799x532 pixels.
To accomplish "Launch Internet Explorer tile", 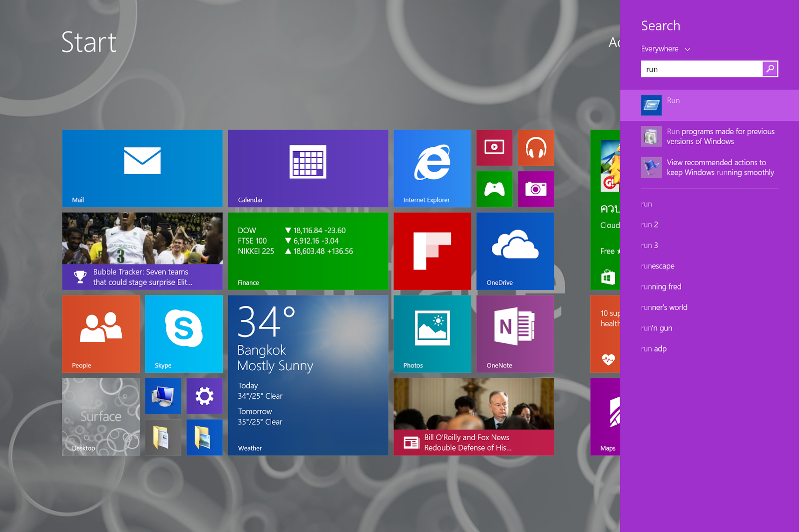I will click(432, 168).
